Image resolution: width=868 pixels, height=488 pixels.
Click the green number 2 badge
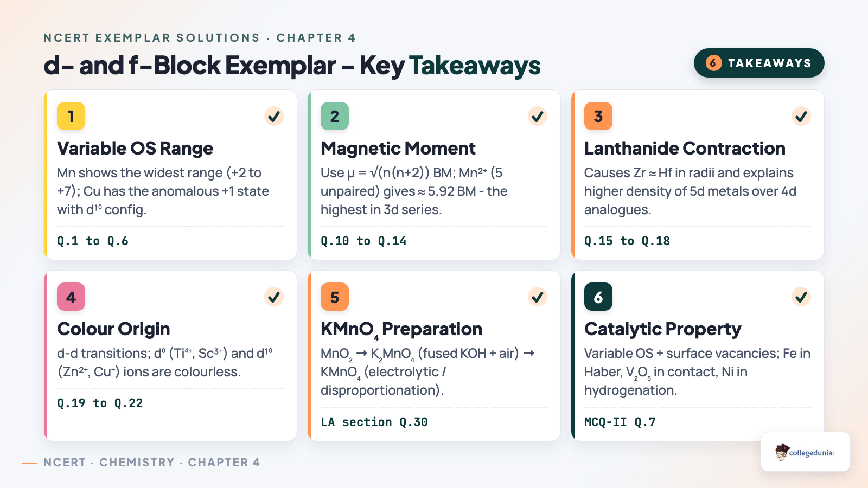click(335, 116)
